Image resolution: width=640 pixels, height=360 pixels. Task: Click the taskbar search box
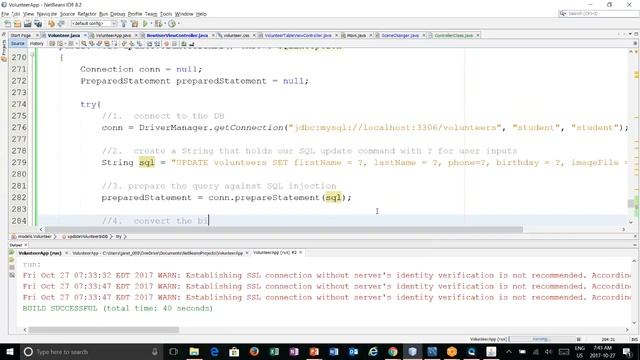[x=91, y=351]
